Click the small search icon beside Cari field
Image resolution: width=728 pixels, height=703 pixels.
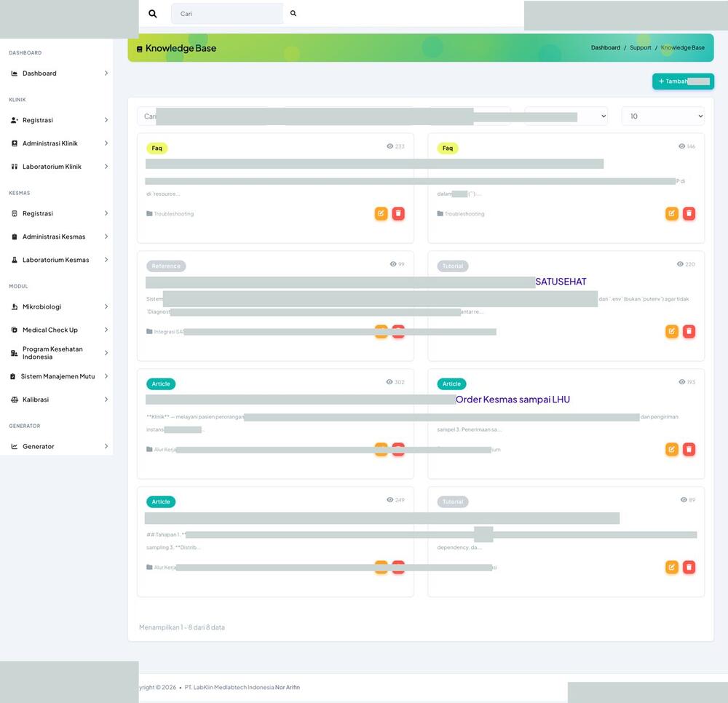pyautogui.click(x=293, y=13)
